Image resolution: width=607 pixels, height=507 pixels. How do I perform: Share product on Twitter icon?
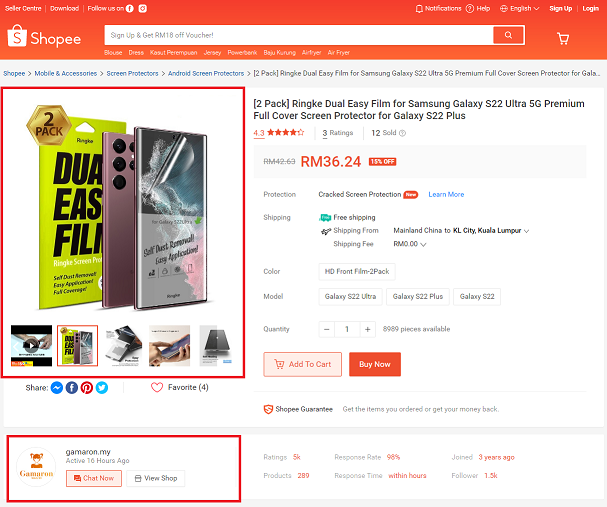(102, 387)
